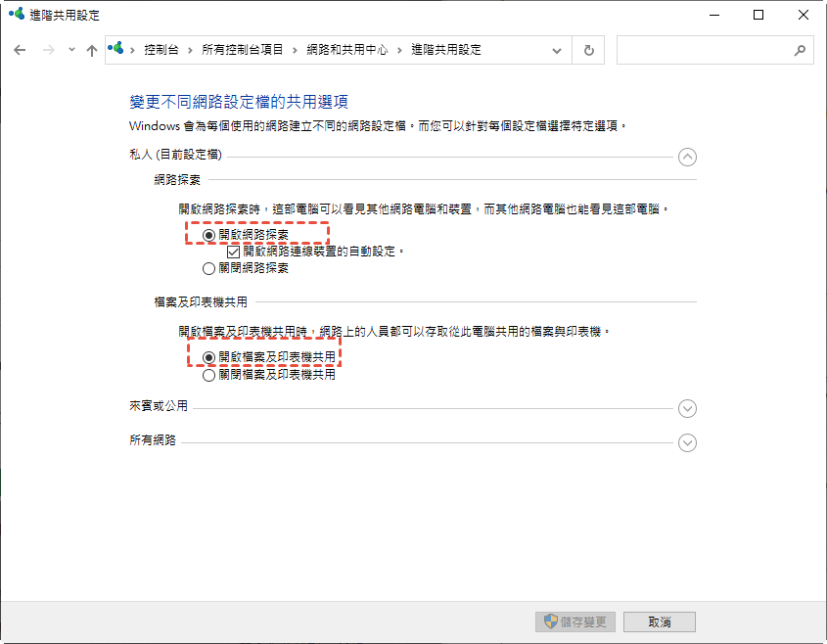Select 進階共用設定 breadcrumb item
The image size is (827, 644).
coord(446,50)
